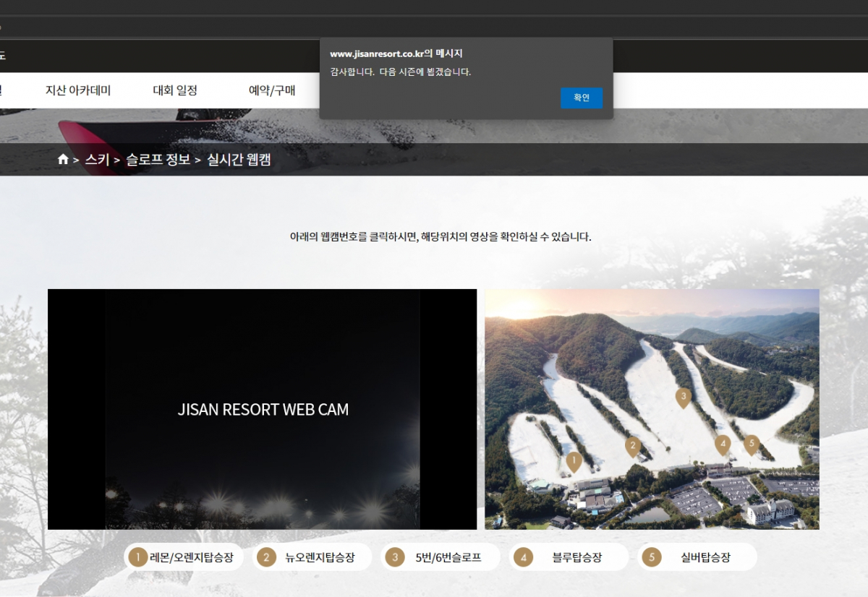Click the alert message 감사합니다 text
The height and width of the screenshot is (597, 868).
pyautogui.click(x=401, y=72)
